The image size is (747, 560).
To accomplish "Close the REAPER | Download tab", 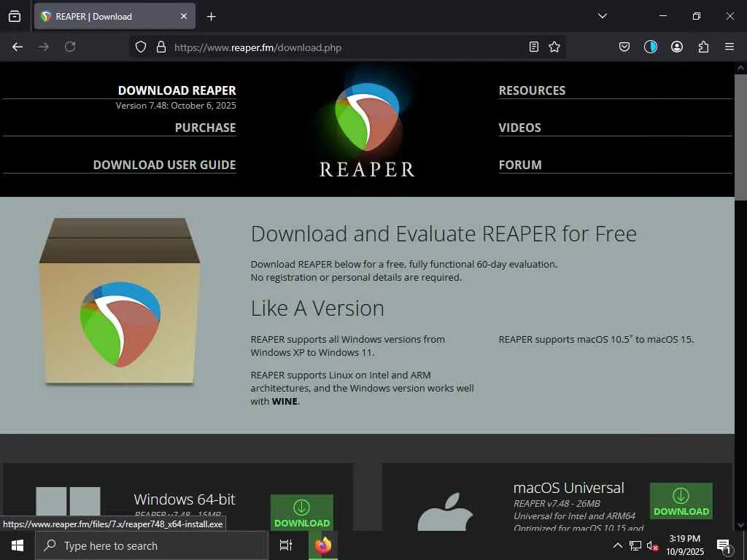I will click(x=184, y=16).
